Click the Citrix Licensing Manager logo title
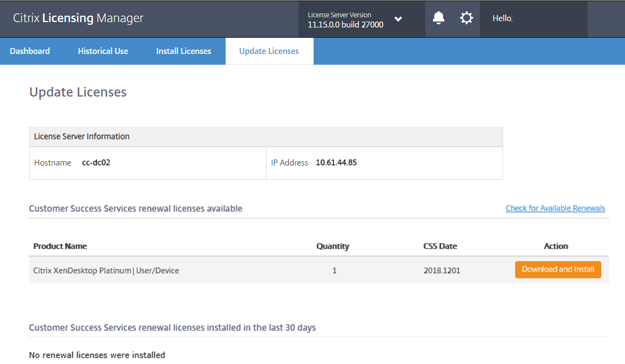Viewport: 625px width, 364px height. pyautogui.click(x=78, y=18)
